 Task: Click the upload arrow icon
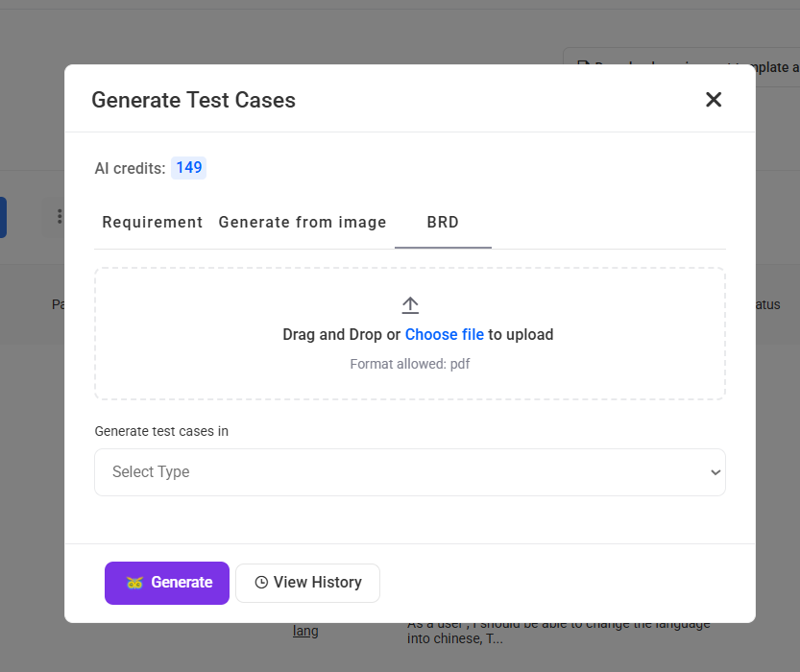(x=410, y=305)
